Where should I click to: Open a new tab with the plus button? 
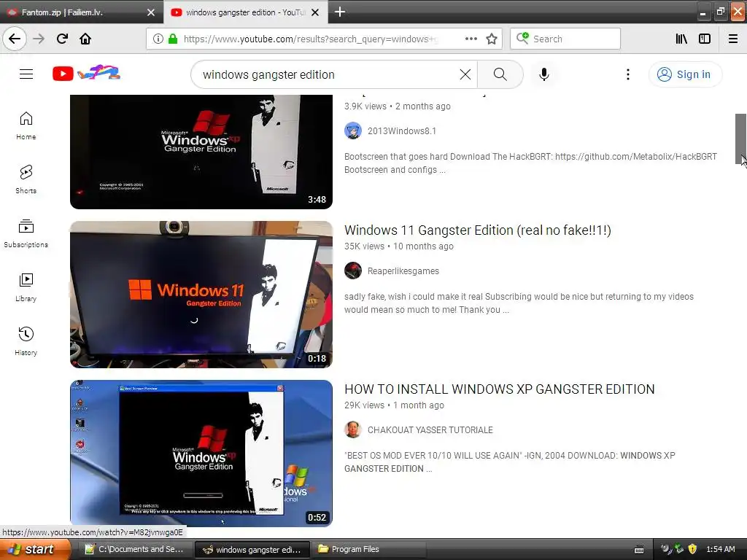(340, 12)
